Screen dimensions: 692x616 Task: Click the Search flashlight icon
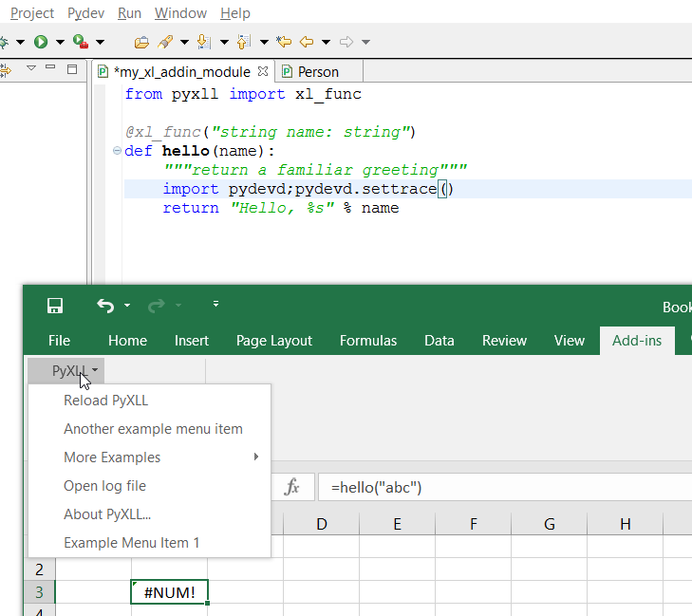tap(165, 42)
